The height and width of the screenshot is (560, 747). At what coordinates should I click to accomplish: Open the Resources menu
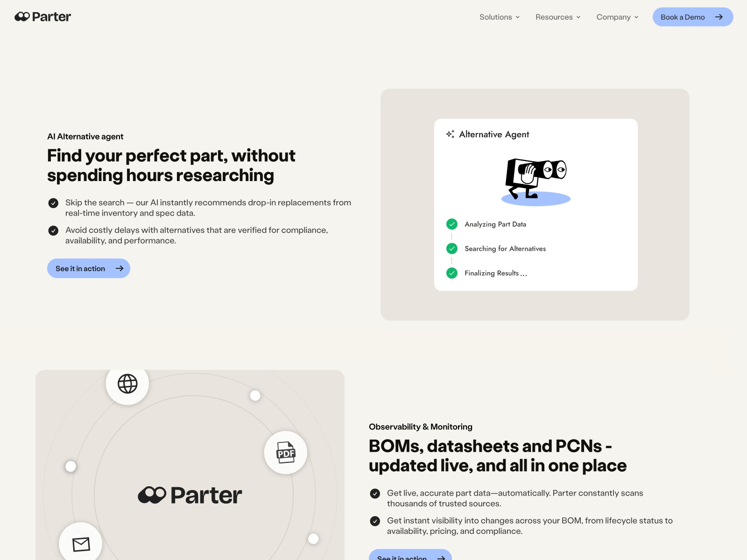point(558,17)
